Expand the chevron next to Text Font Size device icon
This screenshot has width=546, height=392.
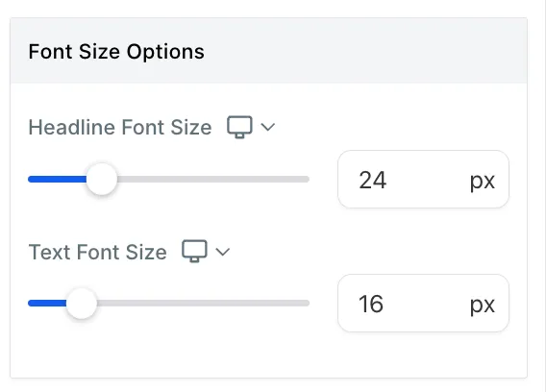[222, 252]
